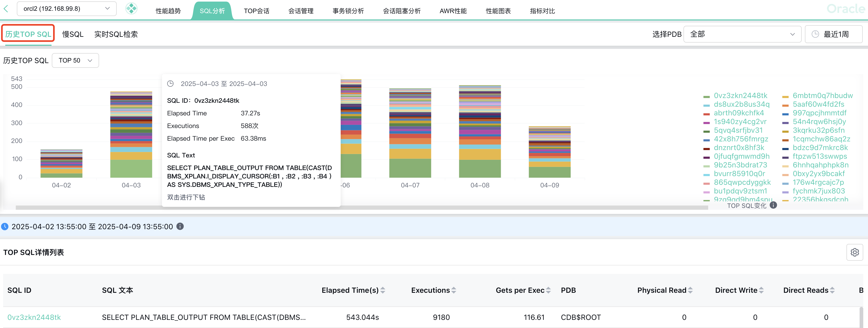868x328 pixels.
Task: Open table settings gear icon
Action: click(855, 252)
